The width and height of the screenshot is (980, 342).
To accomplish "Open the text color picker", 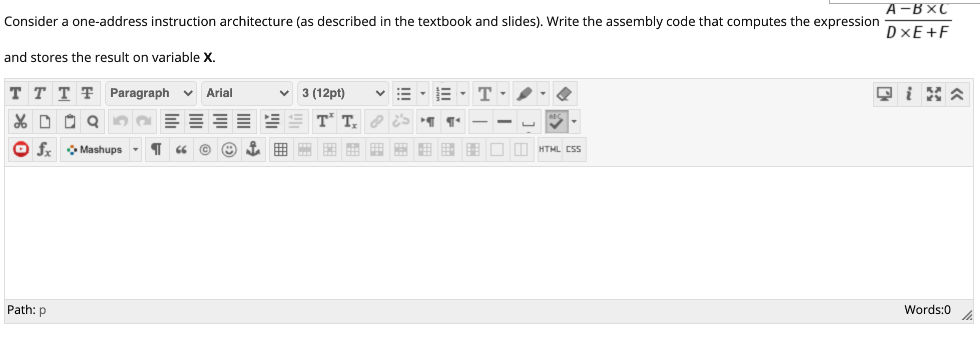I will point(483,93).
